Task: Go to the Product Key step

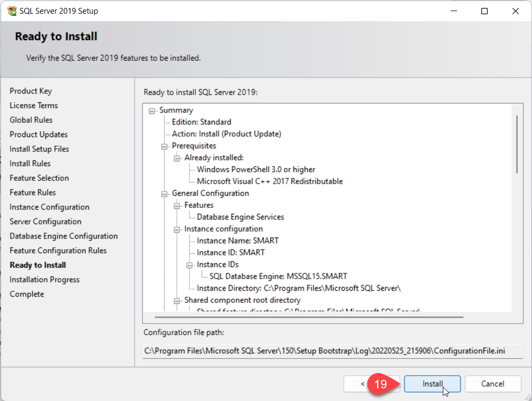Action: [31, 91]
